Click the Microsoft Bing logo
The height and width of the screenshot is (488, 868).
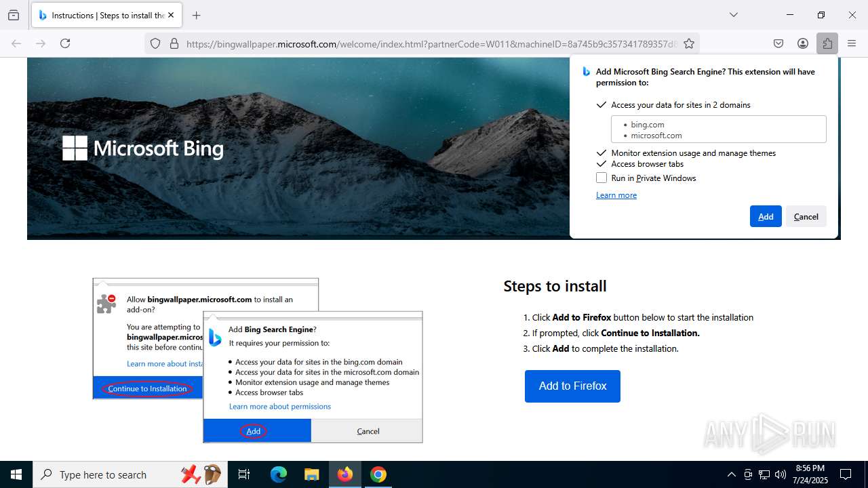pyautogui.click(x=143, y=148)
